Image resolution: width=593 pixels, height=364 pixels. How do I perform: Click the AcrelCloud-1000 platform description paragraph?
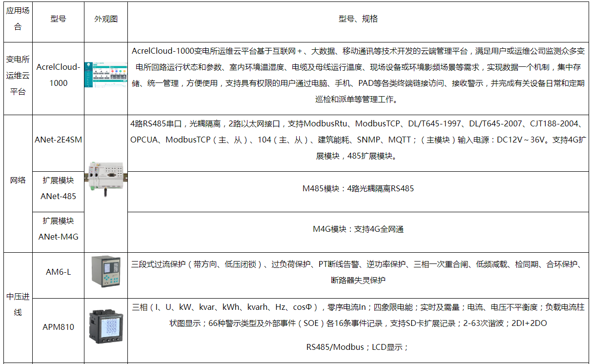358,75
